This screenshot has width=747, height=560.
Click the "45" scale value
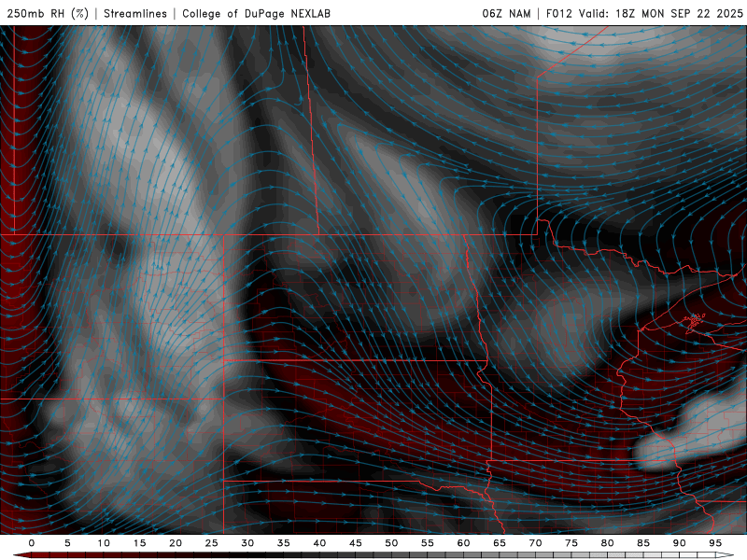tap(356, 543)
